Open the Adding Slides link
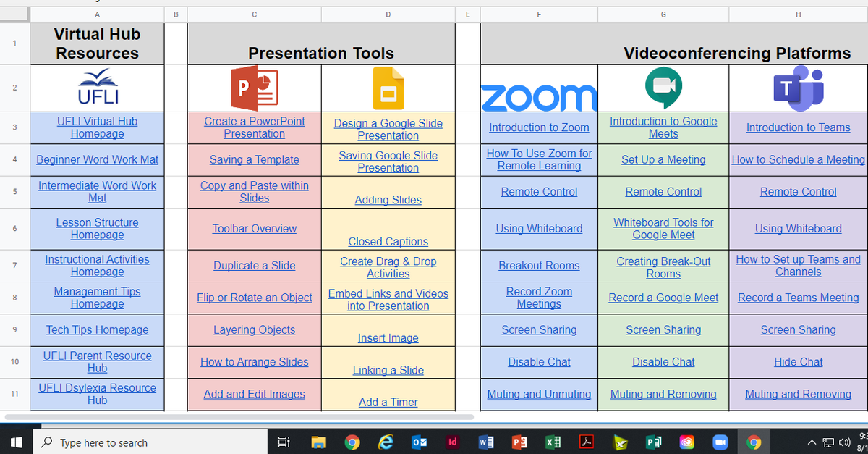868x454 pixels. pyautogui.click(x=388, y=200)
